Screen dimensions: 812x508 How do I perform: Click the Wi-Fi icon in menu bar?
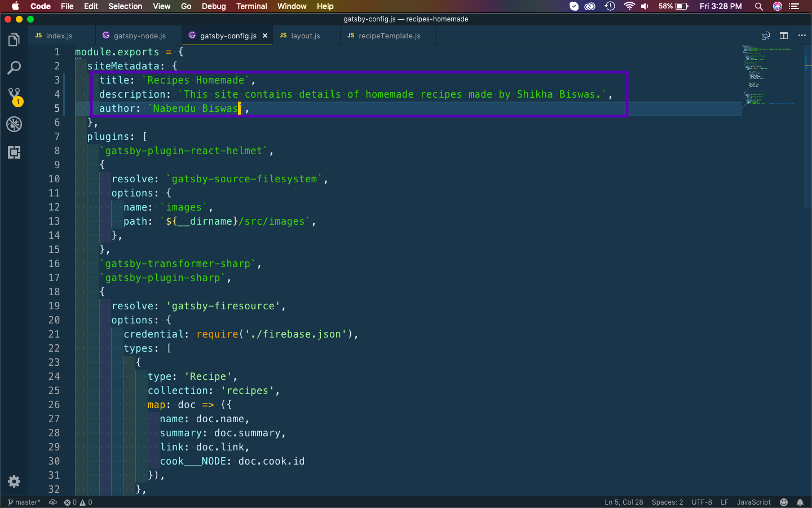click(629, 6)
